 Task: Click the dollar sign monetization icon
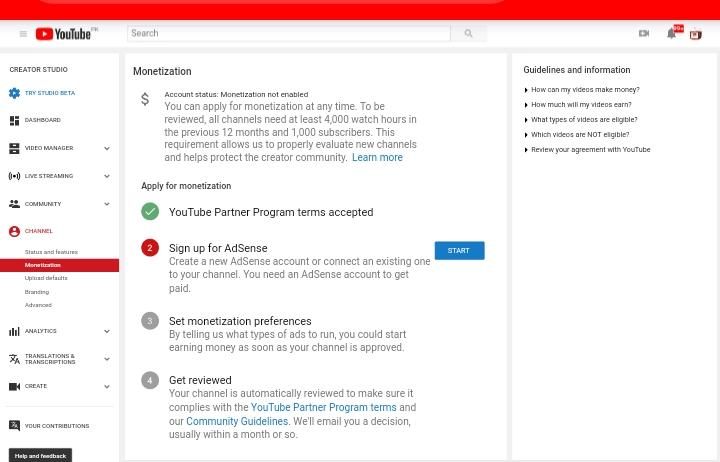coord(145,99)
